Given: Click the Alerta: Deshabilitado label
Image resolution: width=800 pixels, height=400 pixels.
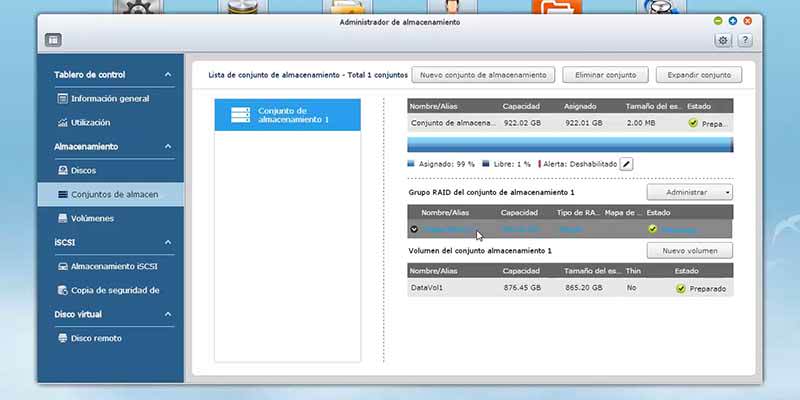Looking at the screenshot, I should 580,164.
